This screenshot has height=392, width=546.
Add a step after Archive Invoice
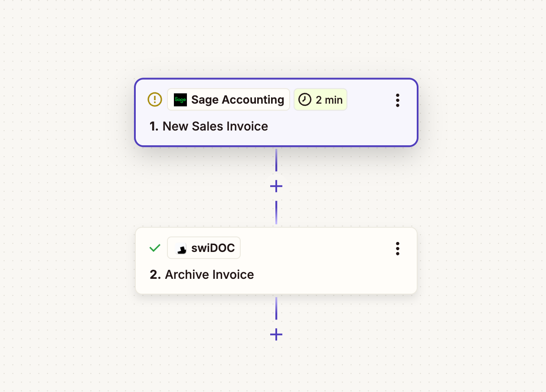276,335
